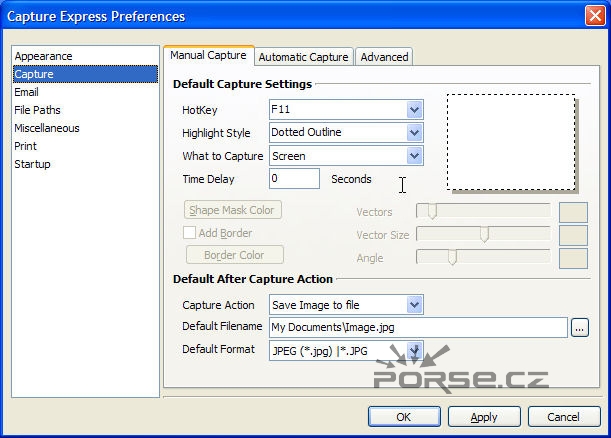Open the Default Format dropdown

[414, 350]
